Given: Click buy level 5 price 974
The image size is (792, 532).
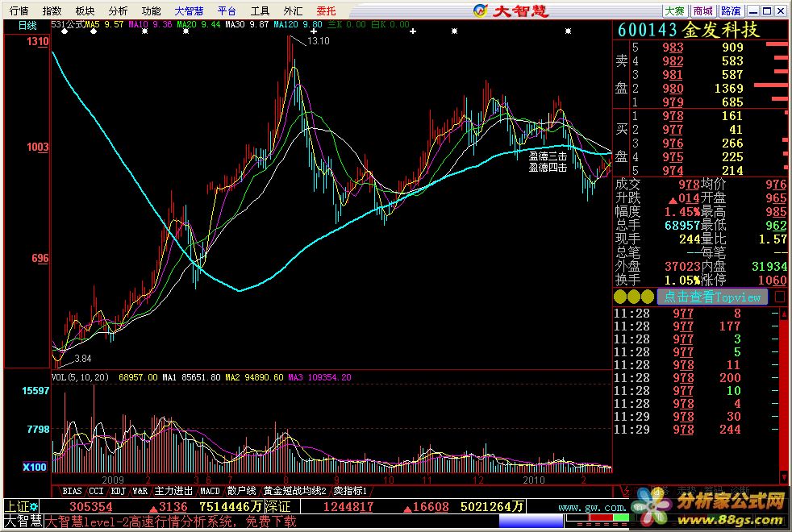Looking at the screenshot, I should (x=673, y=171).
